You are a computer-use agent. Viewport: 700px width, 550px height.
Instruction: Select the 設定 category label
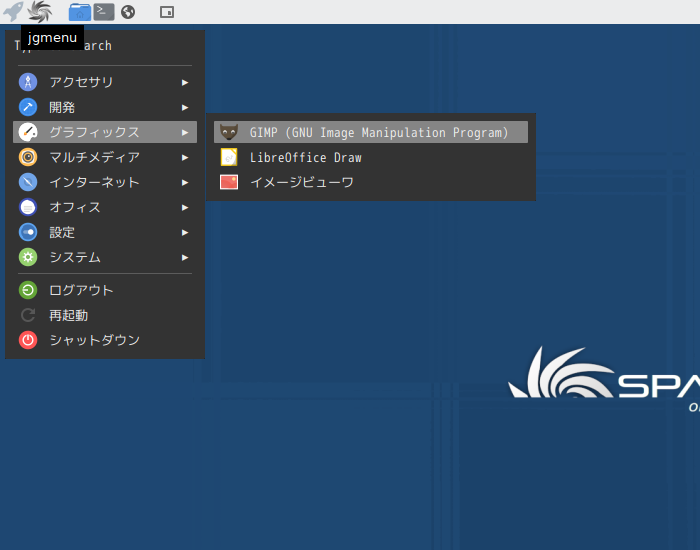[62, 232]
